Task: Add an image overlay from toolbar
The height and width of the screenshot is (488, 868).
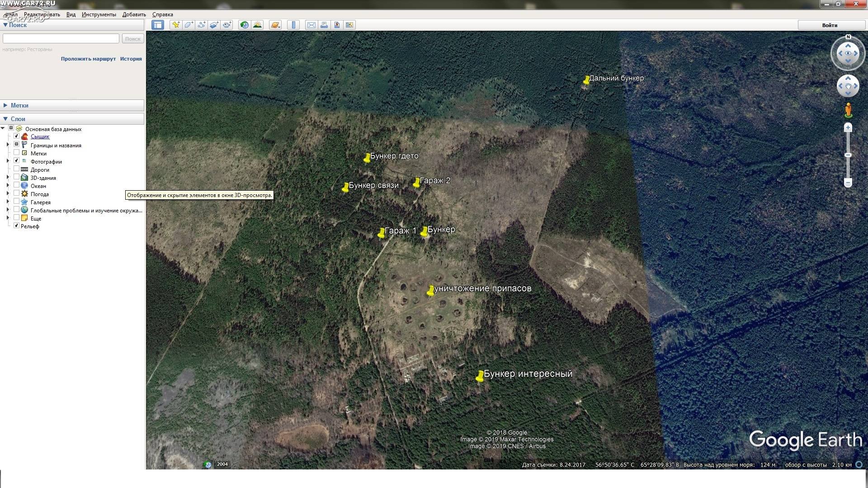Action: tap(214, 25)
